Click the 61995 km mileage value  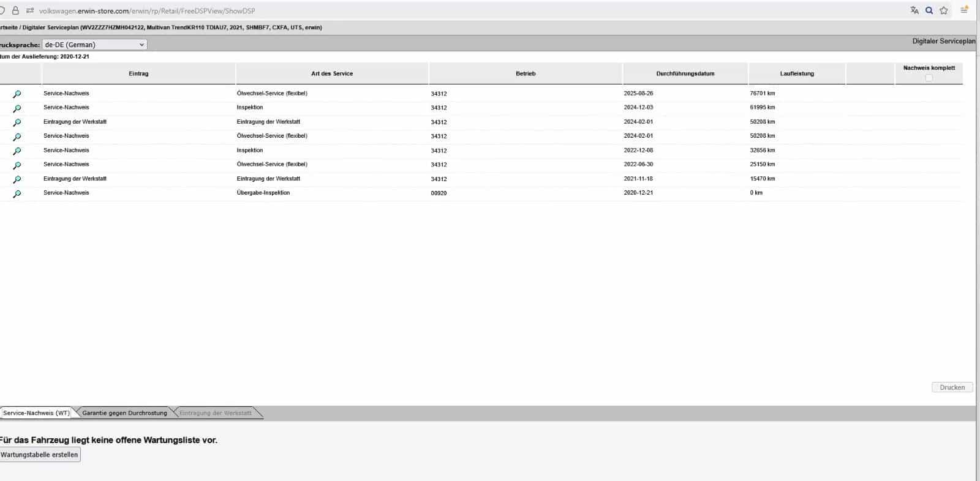click(x=763, y=108)
